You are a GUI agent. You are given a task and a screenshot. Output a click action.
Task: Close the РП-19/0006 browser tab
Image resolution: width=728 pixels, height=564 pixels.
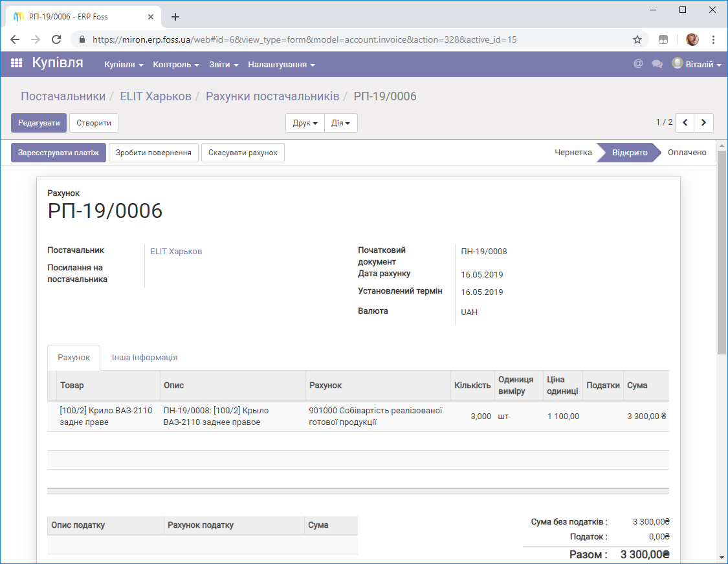pyautogui.click(x=150, y=17)
